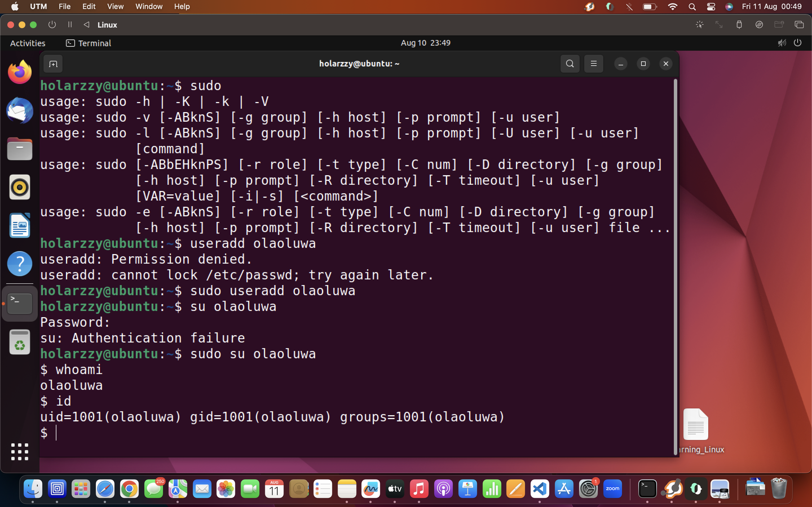Click Activities in the Ubuntu top bar
Viewport: 812px width, 507px height.
pyautogui.click(x=28, y=43)
